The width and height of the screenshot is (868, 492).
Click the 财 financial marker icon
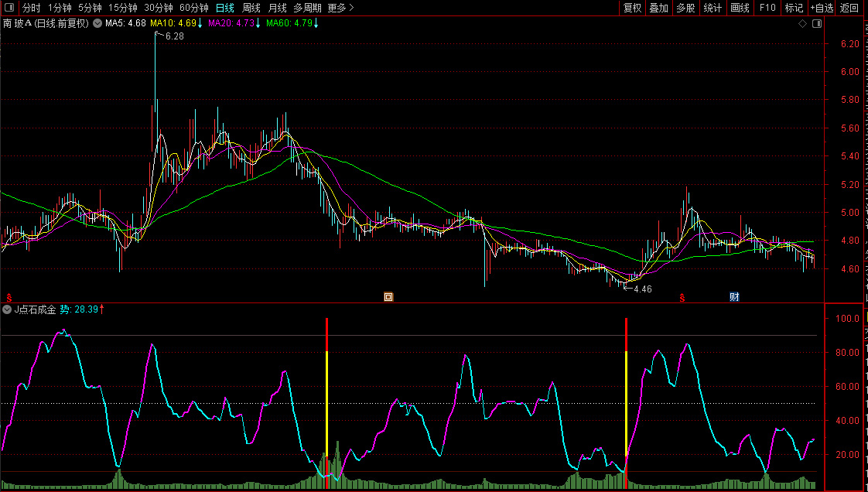point(734,296)
